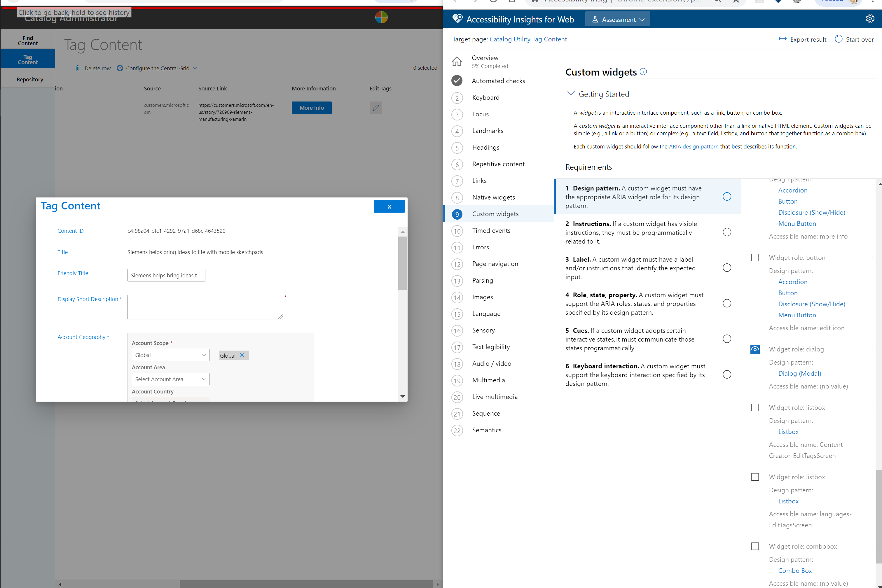Select the radio for Design pattern requirement
882x588 pixels.
pos(727,196)
